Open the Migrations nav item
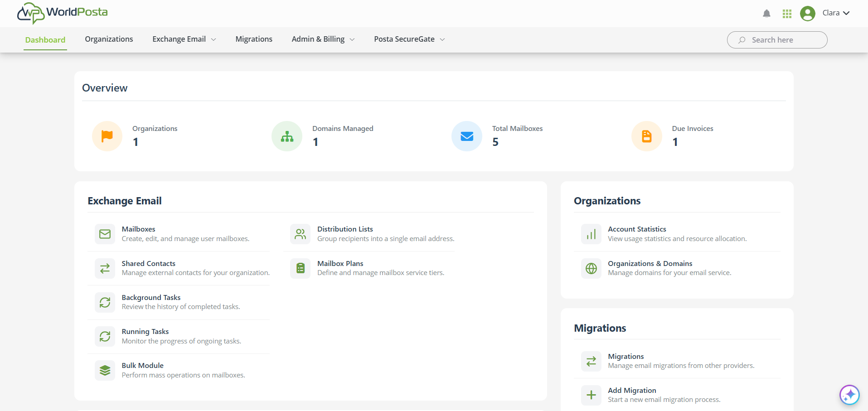This screenshot has height=411, width=868. (254, 39)
